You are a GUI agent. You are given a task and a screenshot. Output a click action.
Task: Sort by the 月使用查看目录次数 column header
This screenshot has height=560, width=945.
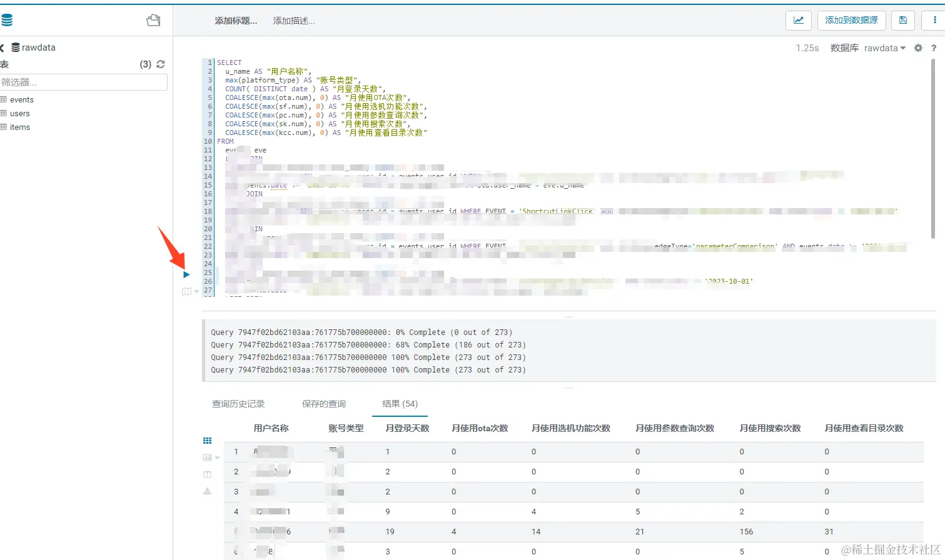coord(864,429)
